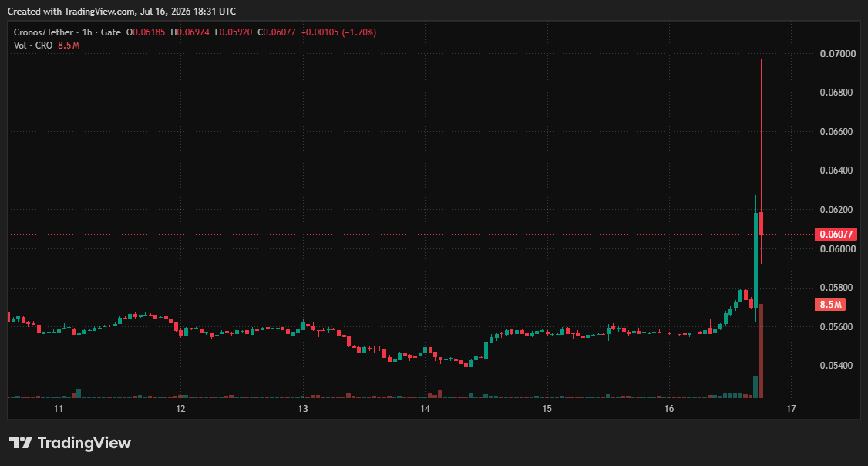Click the red 8.5M volume tag on axis
868x466 pixels.
click(x=830, y=304)
